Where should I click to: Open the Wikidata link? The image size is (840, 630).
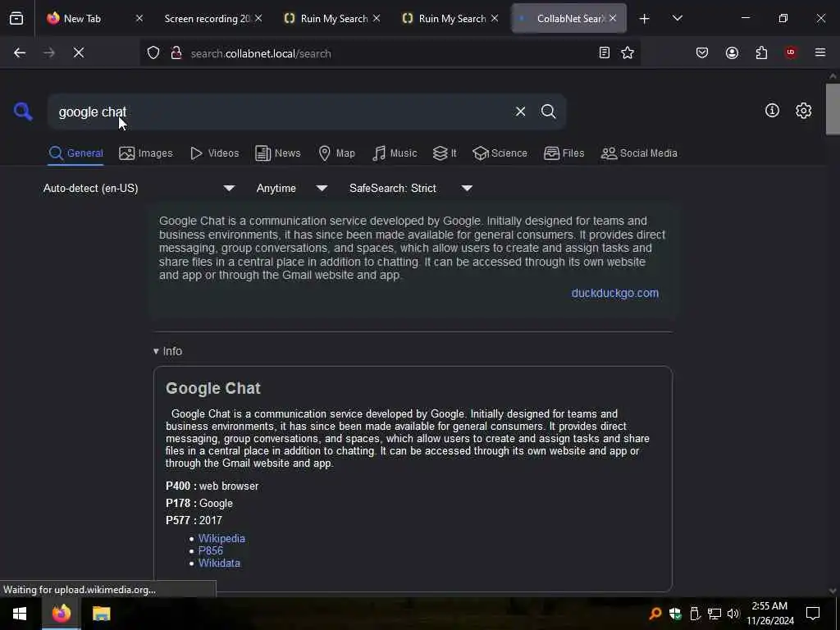pos(219,563)
